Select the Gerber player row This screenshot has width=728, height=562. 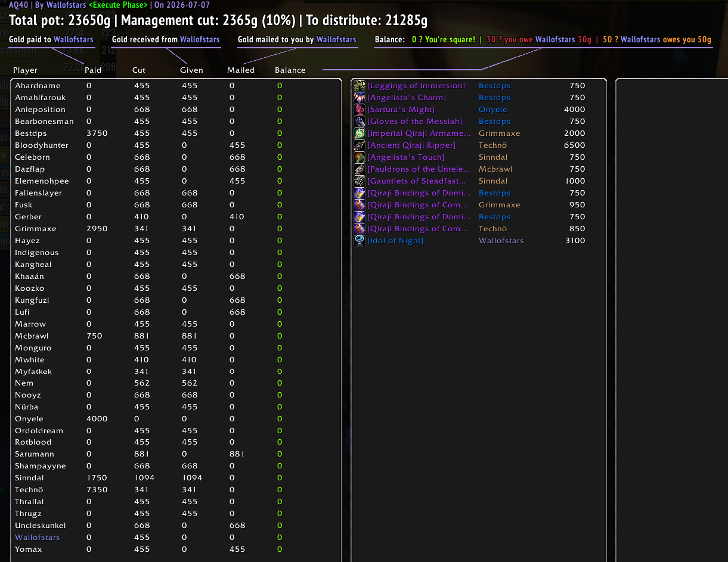tap(176, 217)
